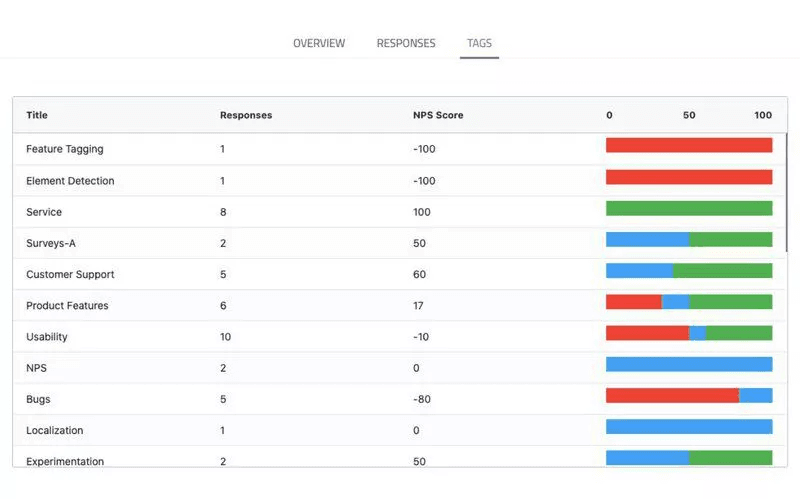Open the Feature Tagging tag row
Viewport: 800px width, 499px height.
coord(64,149)
